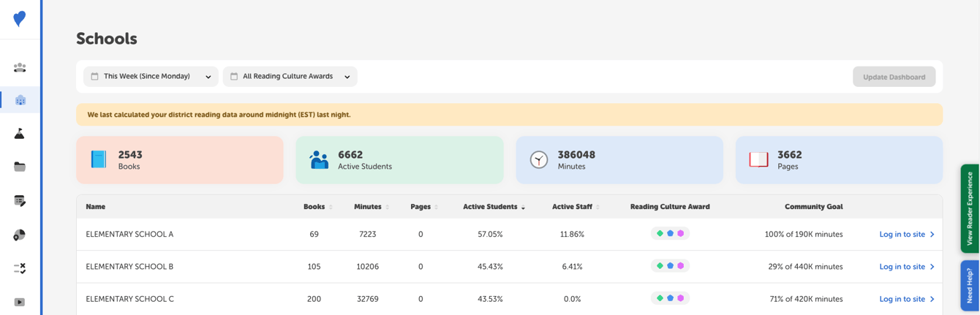
Task: Open the folder sidebar icon
Action: (20, 167)
